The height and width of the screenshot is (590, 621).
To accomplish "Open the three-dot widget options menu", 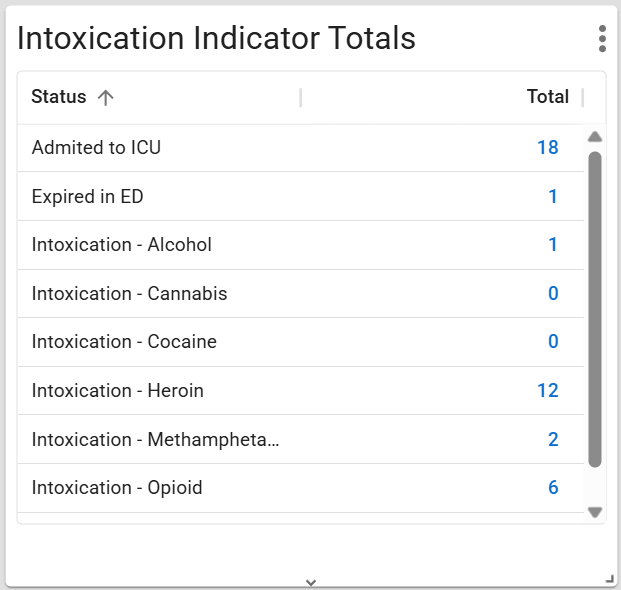I will 602,39.
